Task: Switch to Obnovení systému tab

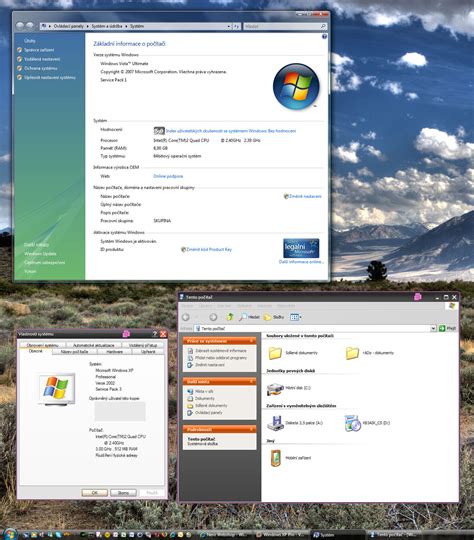Action: pyautogui.click(x=43, y=345)
